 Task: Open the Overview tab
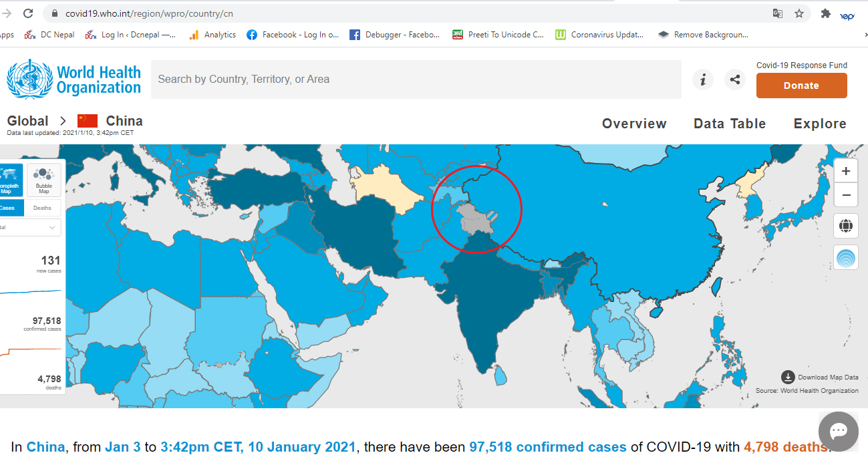[x=634, y=124]
